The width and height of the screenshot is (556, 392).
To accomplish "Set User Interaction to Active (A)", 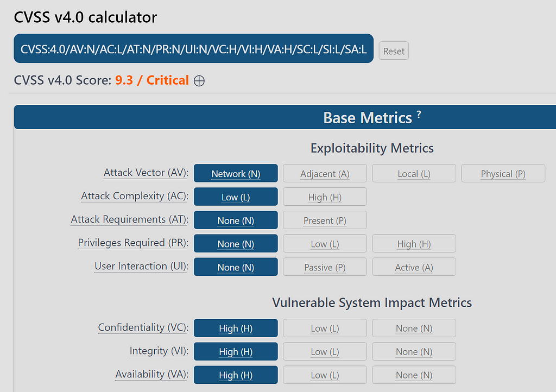I will click(414, 267).
